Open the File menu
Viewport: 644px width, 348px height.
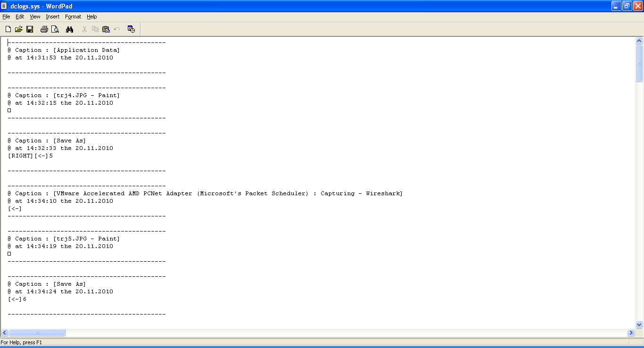pyautogui.click(x=6, y=17)
